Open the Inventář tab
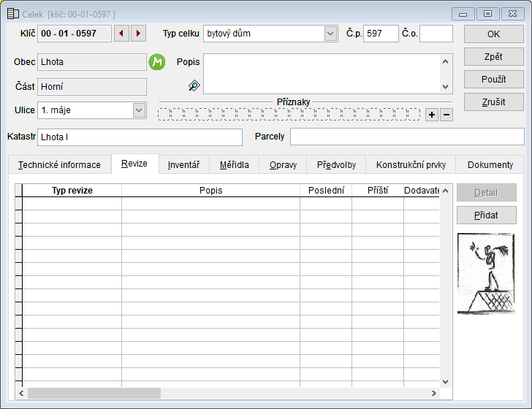The width and height of the screenshot is (532, 409). (x=183, y=165)
